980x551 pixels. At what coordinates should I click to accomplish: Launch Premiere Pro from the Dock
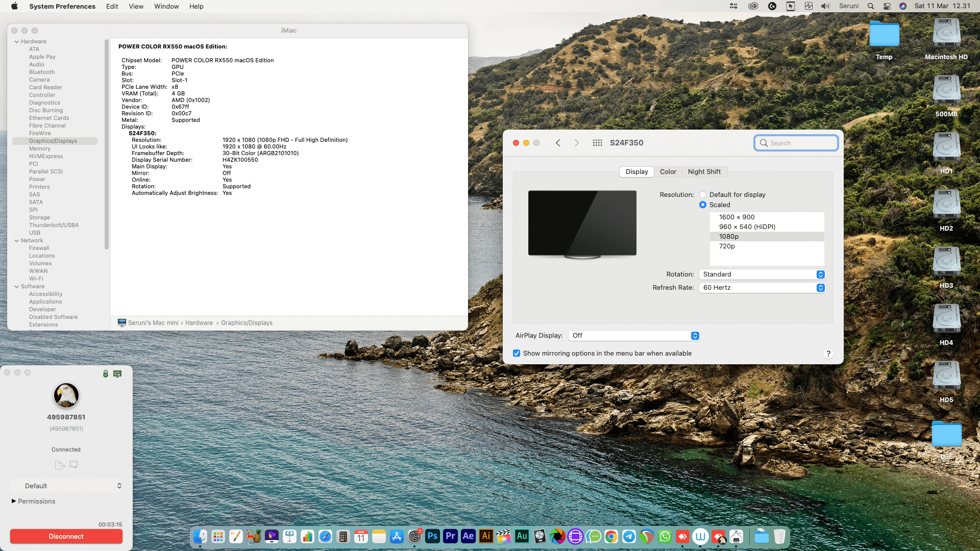tap(450, 536)
